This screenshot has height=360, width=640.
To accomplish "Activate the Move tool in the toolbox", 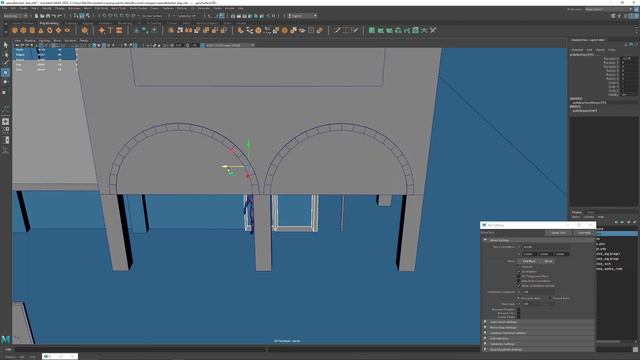I will pyautogui.click(x=5, y=73).
